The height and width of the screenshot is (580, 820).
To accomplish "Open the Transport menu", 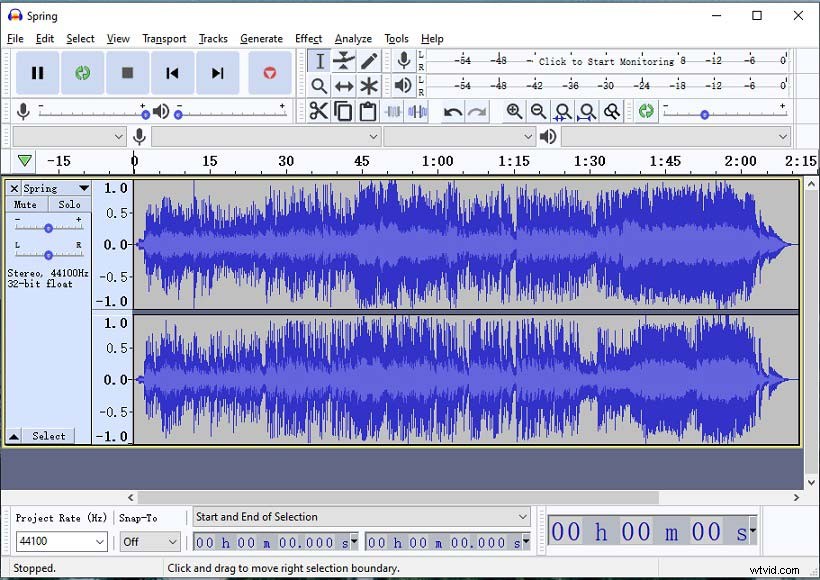I will pos(164,39).
